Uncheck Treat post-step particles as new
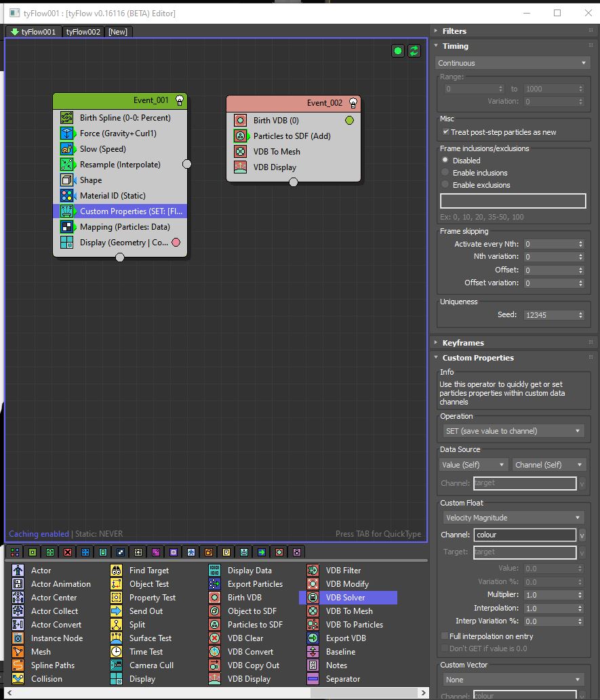600x700 pixels. pos(445,132)
